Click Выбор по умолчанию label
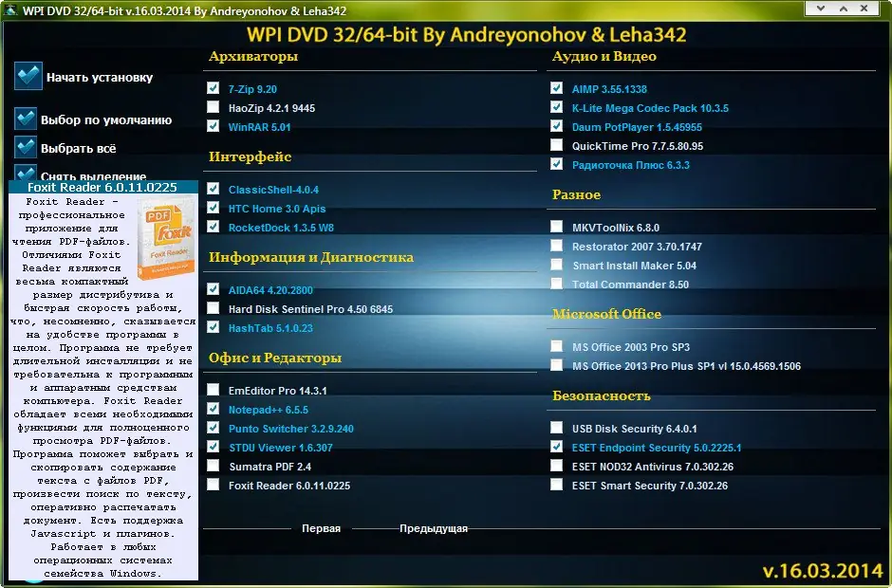Image resolution: width=892 pixels, height=588 pixels. pyautogui.click(x=106, y=120)
